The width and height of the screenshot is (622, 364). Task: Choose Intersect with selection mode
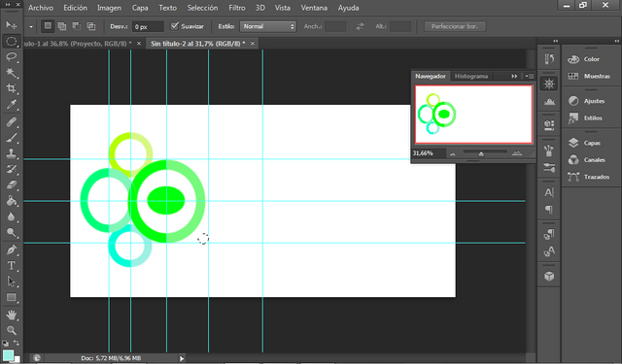pyautogui.click(x=90, y=26)
